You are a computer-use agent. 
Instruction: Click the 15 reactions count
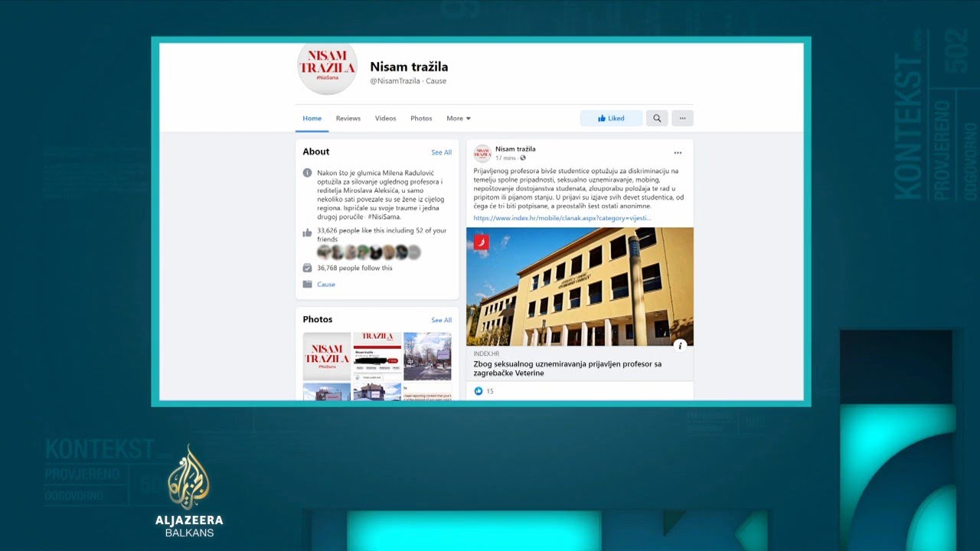[x=490, y=392]
